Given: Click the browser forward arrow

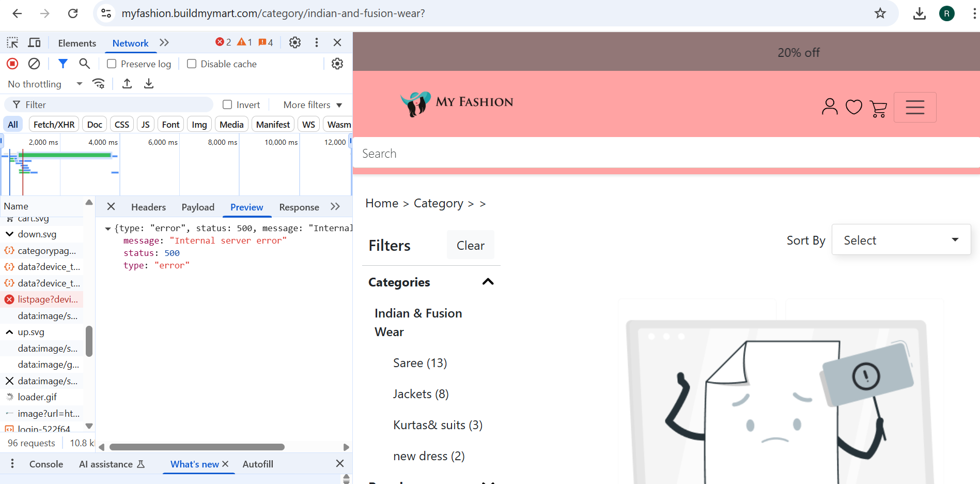Looking at the screenshot, I should click(x=45, y=13).
